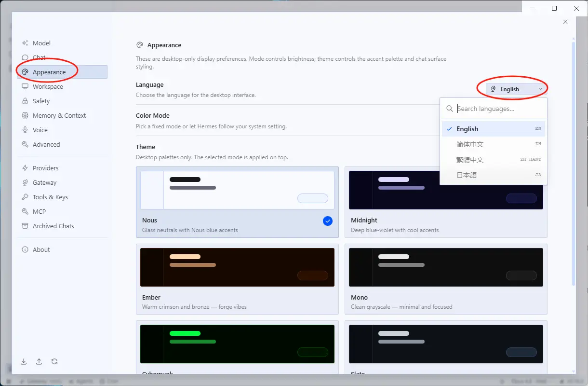The image size is (588, 386).
Task: Click the download arrow icon at sidebar bottom
Action: 24,361
